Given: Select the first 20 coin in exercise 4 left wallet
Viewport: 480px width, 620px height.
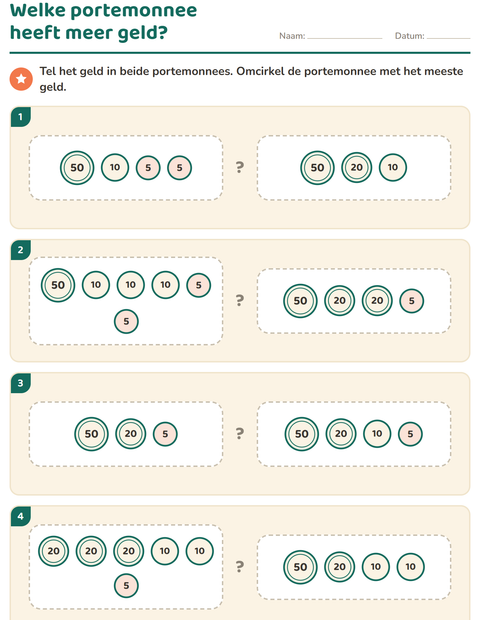Looking at the screenshot, I should point(53,551).
